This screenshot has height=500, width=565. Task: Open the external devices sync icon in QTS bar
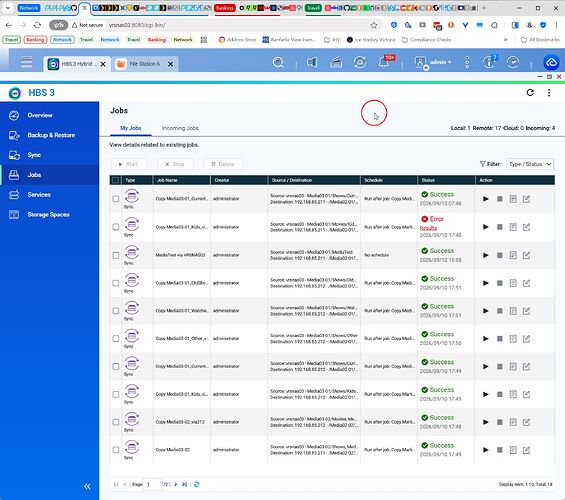(x=360, y=63)
